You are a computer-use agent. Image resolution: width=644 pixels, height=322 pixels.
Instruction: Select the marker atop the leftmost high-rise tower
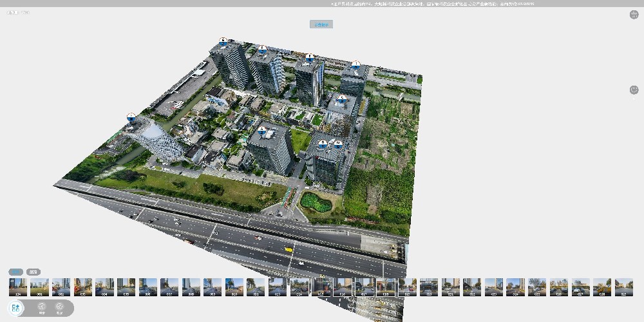point(223,41)
